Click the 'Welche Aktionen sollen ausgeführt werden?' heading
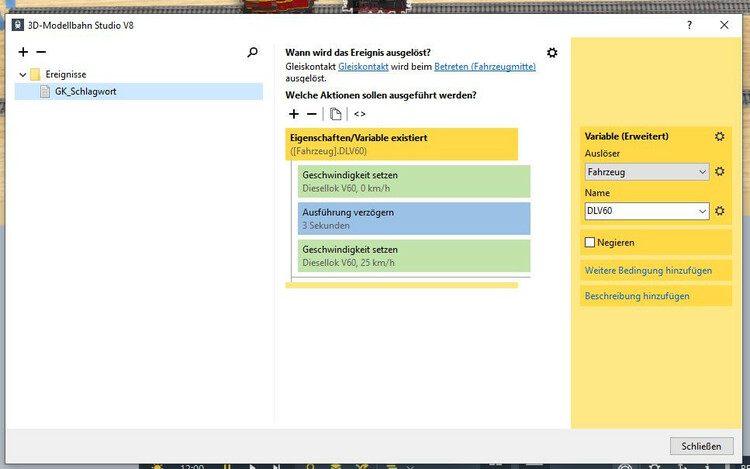Image resolution: width=750 pixels, height=469 pixels. (381, 95)
